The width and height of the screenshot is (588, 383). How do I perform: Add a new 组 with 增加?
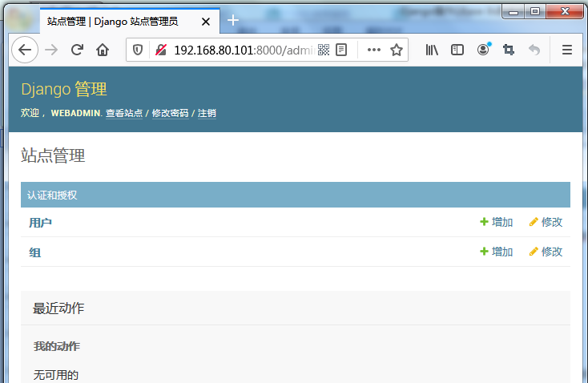click(x=496, y=252)
